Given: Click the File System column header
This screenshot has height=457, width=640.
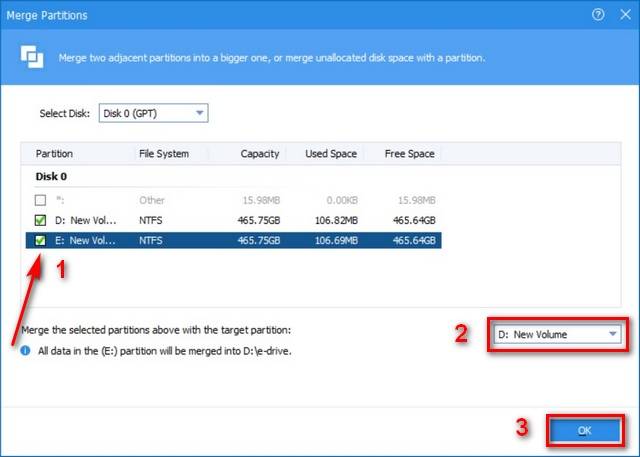Looking at the screenshot, I should click(164, 154).
